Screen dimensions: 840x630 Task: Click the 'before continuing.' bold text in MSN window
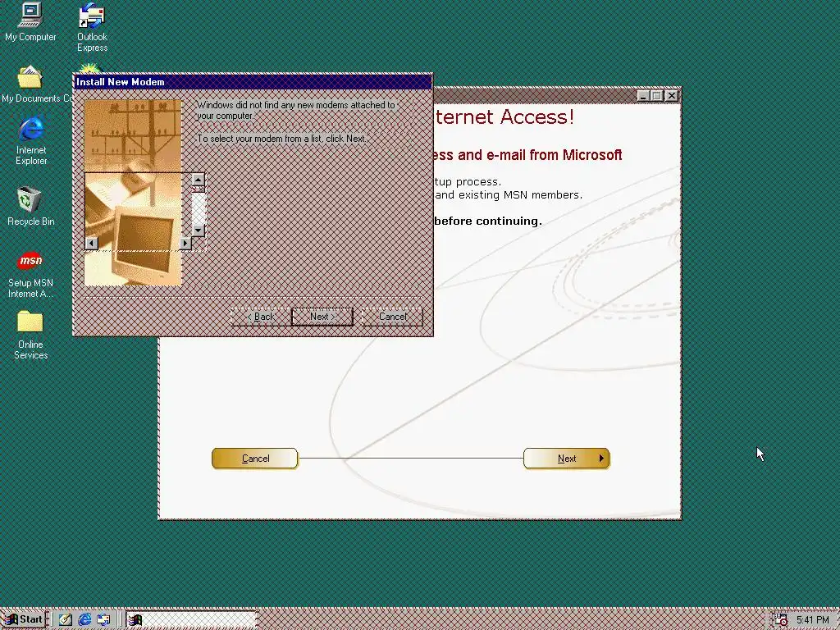[x=488, y=221]
